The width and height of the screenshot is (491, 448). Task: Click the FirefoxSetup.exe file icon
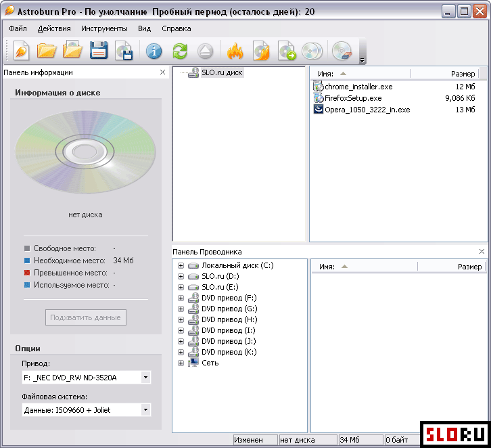[318, 97]
